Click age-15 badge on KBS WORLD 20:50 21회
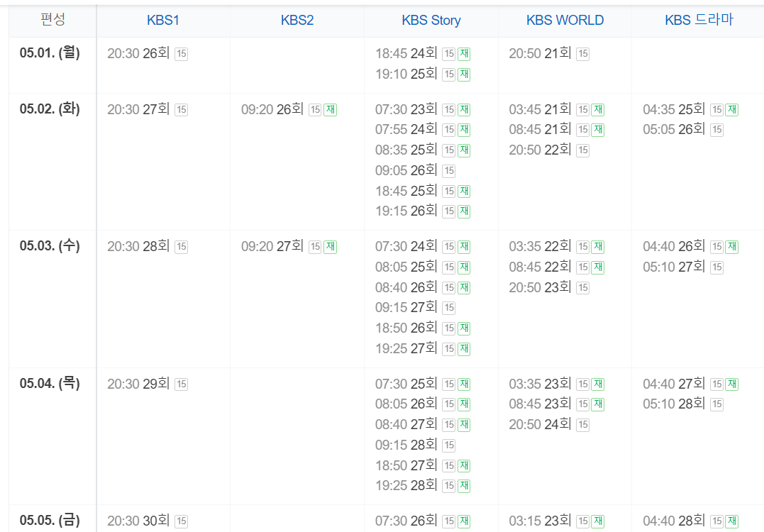Viewport: 764px width, 532px height. [x=582, y=54]
